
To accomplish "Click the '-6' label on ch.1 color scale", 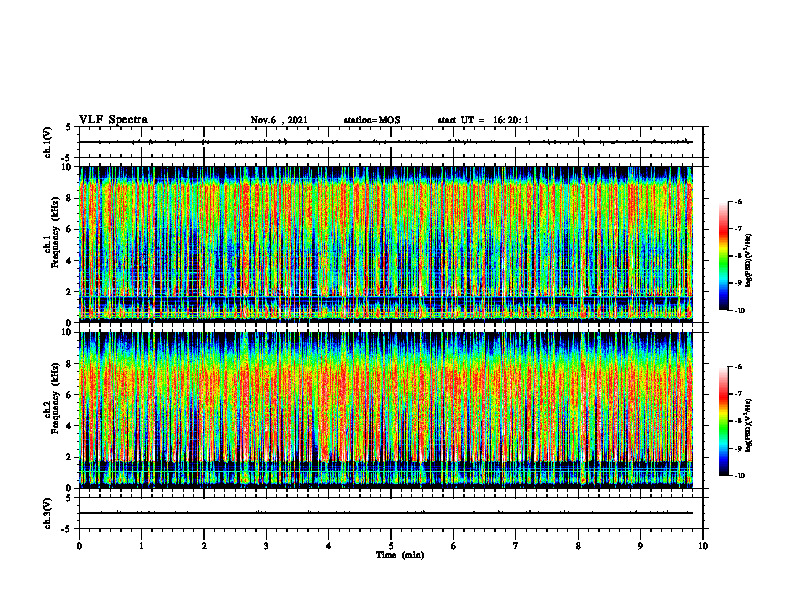I will pyautogui.click(x=739, y=202).
